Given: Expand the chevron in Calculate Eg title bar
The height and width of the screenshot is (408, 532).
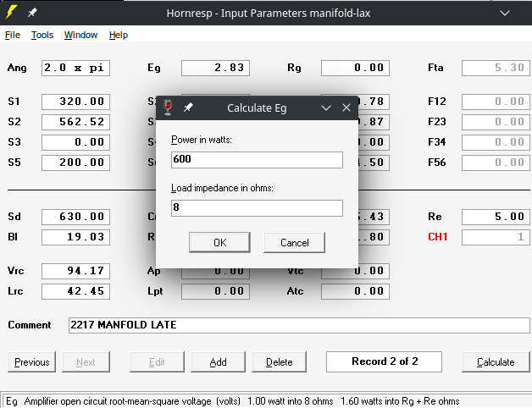Looking at the screenshot, I should (x=326, y=108).
